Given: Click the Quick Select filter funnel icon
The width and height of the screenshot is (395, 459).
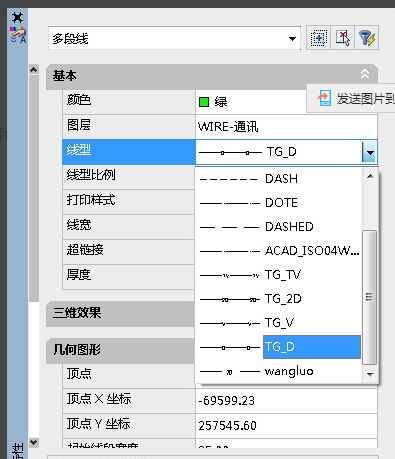Looking at the screenshot, I should pos(367,38).
